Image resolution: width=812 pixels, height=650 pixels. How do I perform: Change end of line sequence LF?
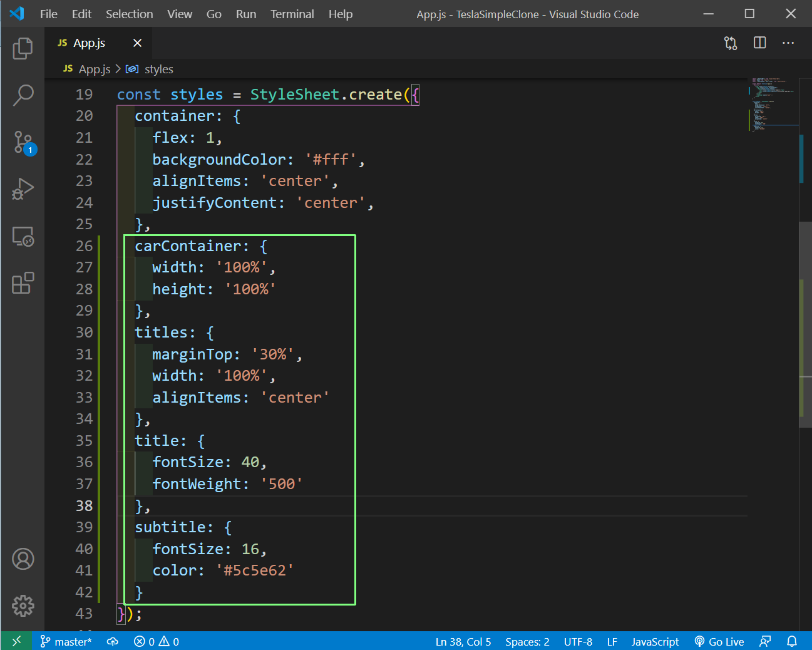[612, 641]
